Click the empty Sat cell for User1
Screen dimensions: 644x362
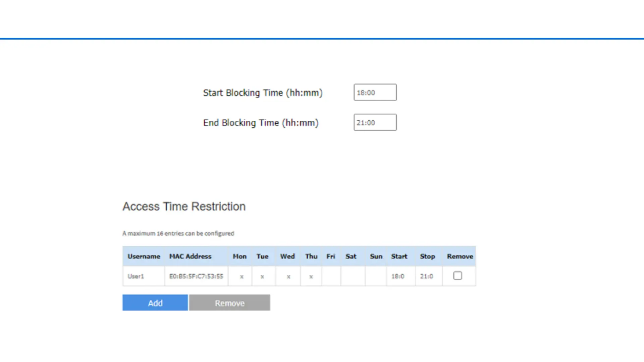(x=353, y=276)
